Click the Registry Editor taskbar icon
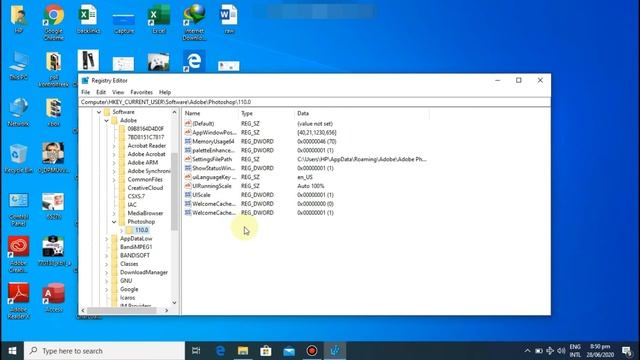The image size is (640, 360). (335, 351)
